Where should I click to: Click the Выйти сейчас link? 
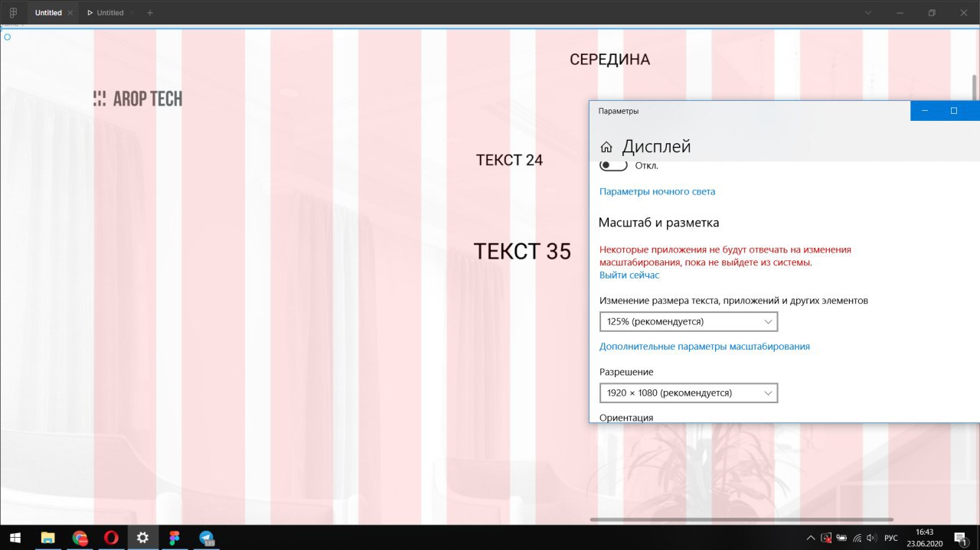(x=629, y=275)
